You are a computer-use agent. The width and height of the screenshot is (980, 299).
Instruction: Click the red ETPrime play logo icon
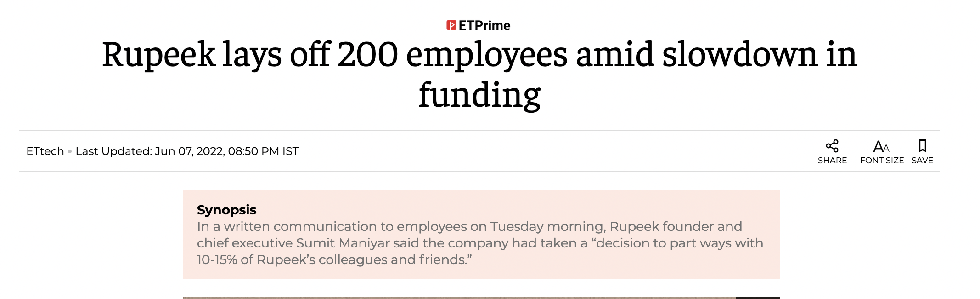tap(451, 25)
